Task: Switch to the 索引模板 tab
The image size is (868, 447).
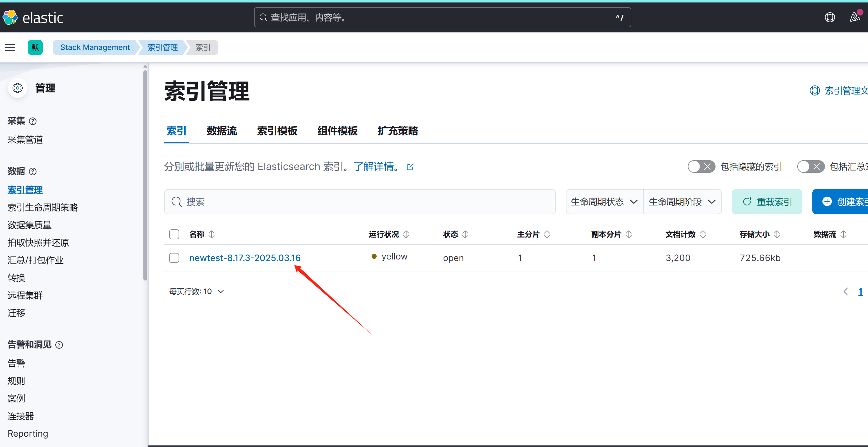Action: [x=277, y=131]
